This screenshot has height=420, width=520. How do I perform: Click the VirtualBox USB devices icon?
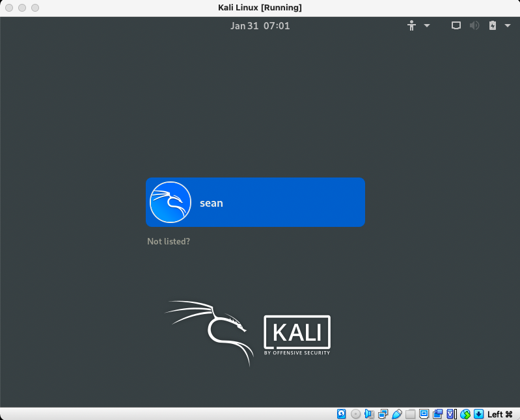(396, 413)
